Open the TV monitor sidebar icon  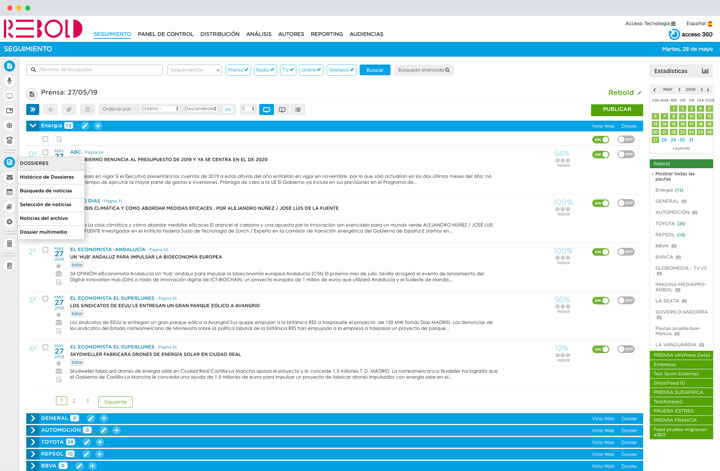pos(9,96)
